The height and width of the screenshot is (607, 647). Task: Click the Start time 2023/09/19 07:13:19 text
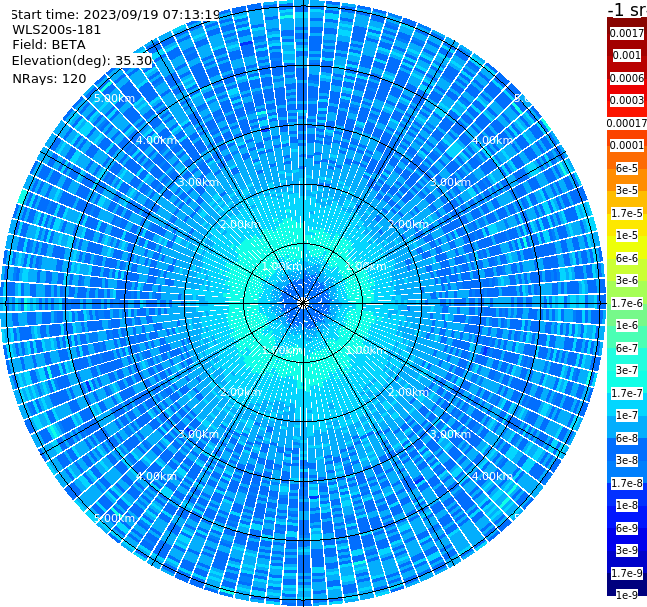pyautogui.click(x=115, y=15)
